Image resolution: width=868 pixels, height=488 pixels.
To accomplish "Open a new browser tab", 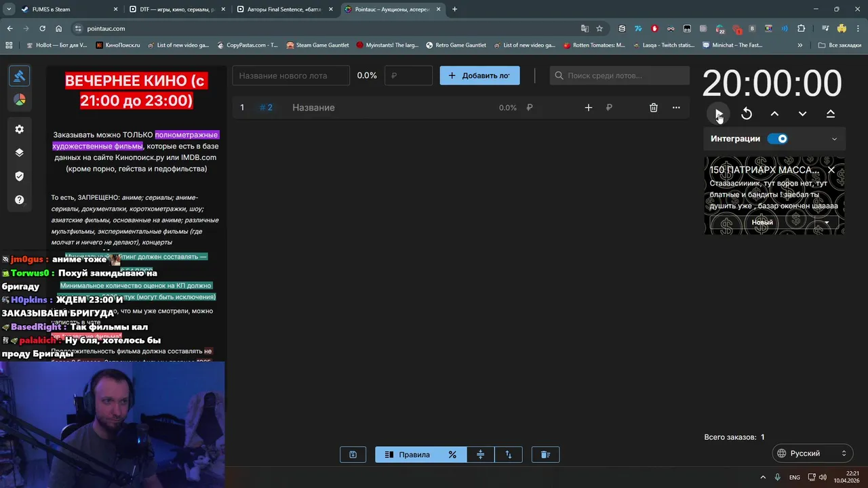I will coord(454,9).
